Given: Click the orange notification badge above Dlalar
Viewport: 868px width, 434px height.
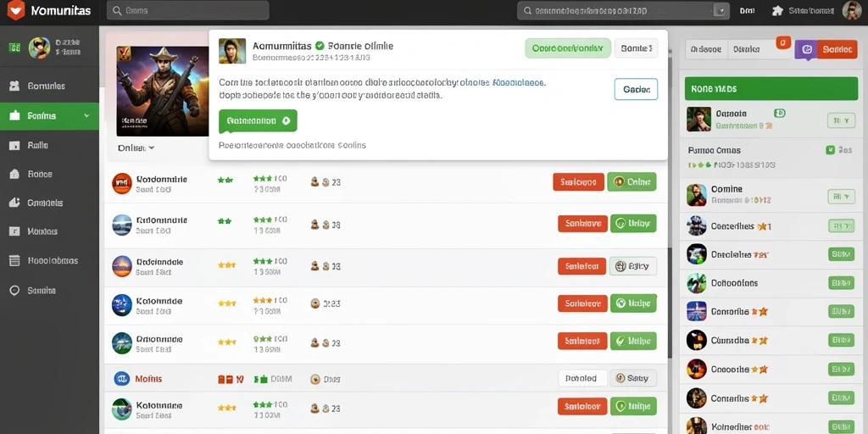Looking at the screenshot, I should coord(783,42).
